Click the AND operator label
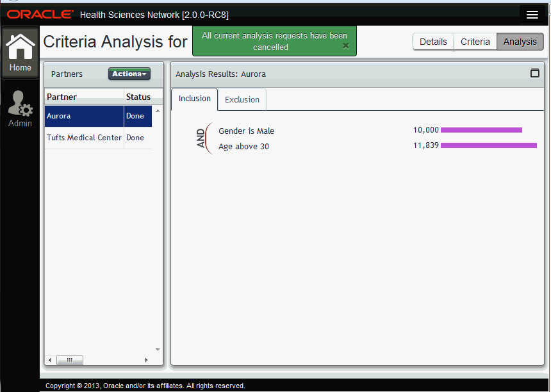Viewport: 551px width, 392px height. [201, 138]
